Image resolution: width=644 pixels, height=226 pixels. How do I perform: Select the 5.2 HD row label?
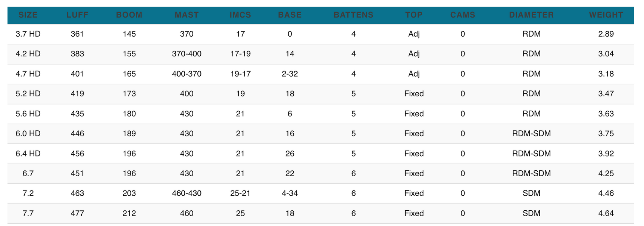click(28, 94)
